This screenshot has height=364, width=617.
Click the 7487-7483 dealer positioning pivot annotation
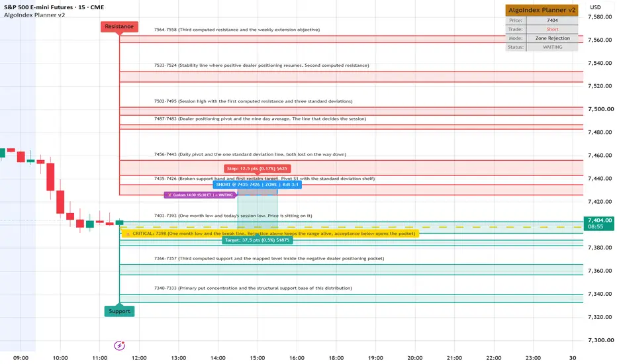[x=260, y=118]
